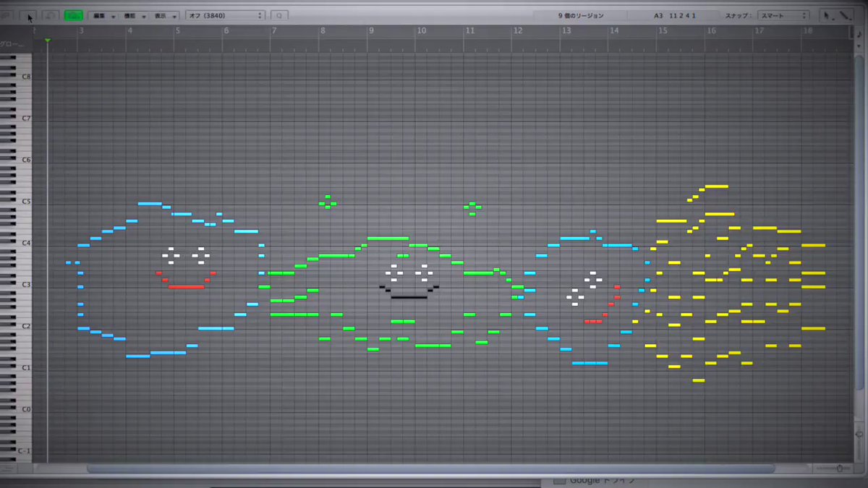
Task: Open the 機能 (Functions) dropdown menu
Action: pos(133,15)
